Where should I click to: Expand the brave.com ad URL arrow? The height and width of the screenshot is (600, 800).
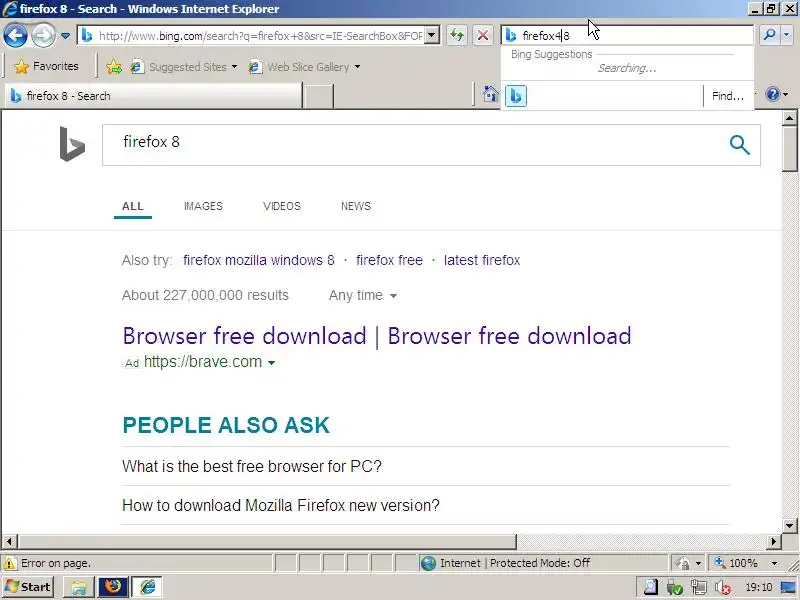pos(271,363)
